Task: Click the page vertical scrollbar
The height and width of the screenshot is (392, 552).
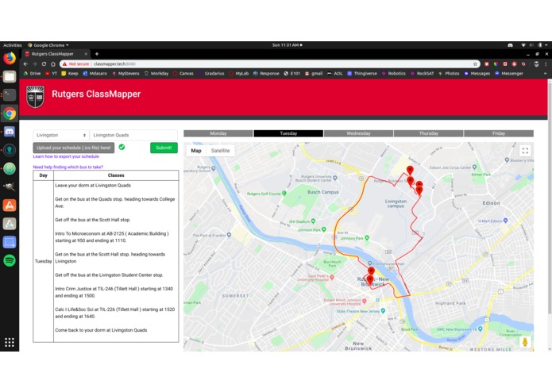Action: point(550,197)
